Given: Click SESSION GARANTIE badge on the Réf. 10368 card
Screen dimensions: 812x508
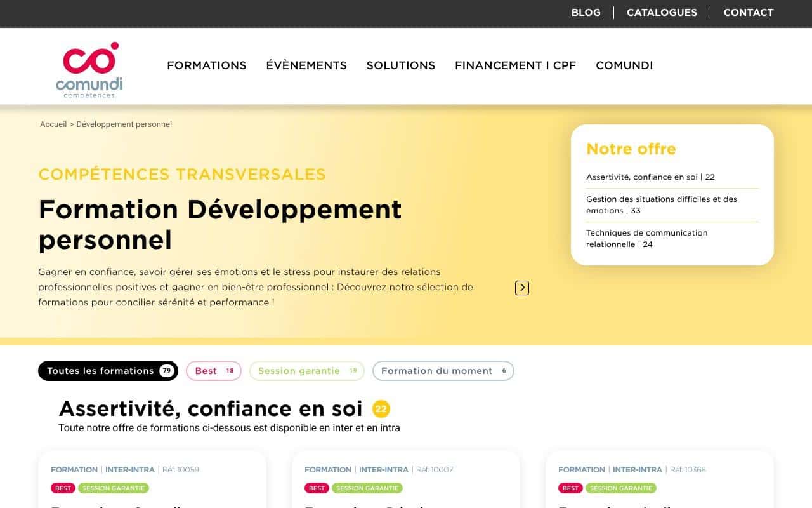Looking at the screenshot, I should click(621, 488).
